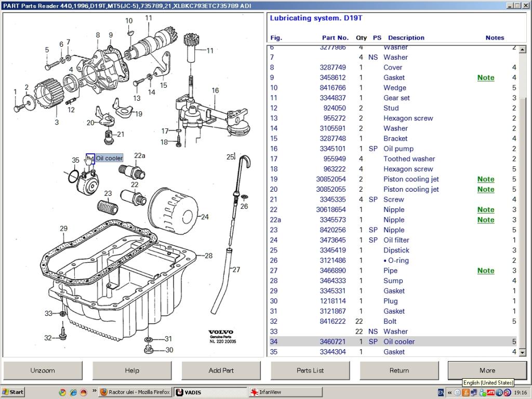Image resolution: width=532 pixels, height=399 pixels.
Task: Select the Oil pump row
Action: point(393,149)
